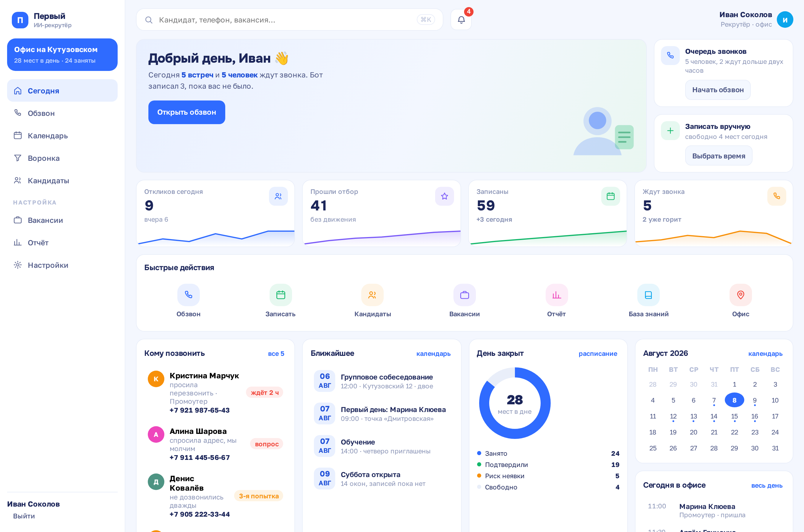
Task: Open Кандидаты in the sidebar
Action: coord(62,180)
